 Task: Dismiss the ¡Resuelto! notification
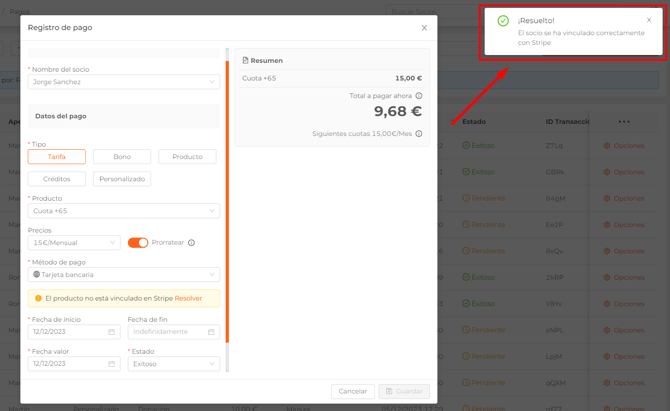649,20
